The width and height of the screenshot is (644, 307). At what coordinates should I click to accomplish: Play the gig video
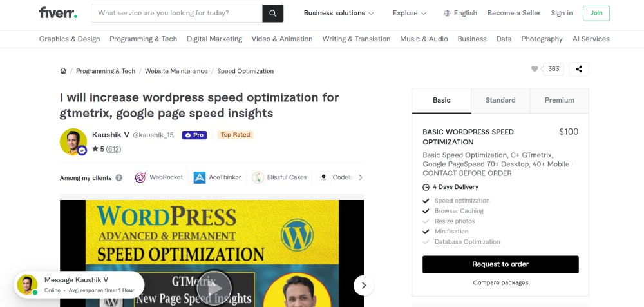point(214,288)
